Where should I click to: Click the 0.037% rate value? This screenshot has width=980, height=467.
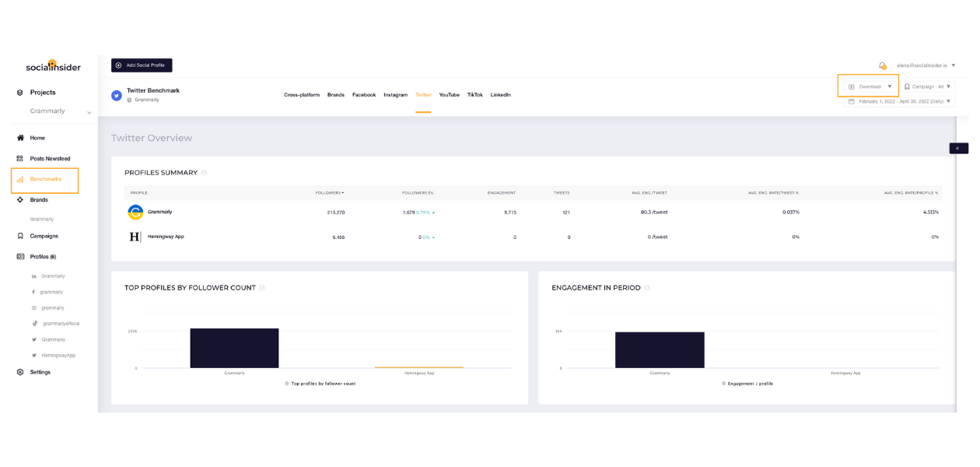[791, 212]
